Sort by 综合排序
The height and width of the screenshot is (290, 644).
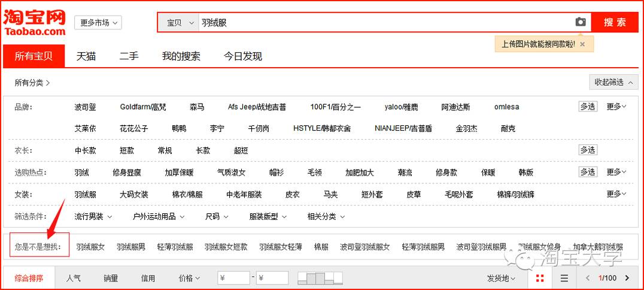pos(29,278)
